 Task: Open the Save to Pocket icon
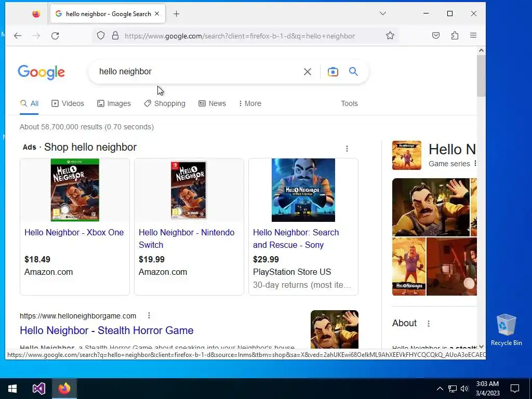(x=436, y=36)
